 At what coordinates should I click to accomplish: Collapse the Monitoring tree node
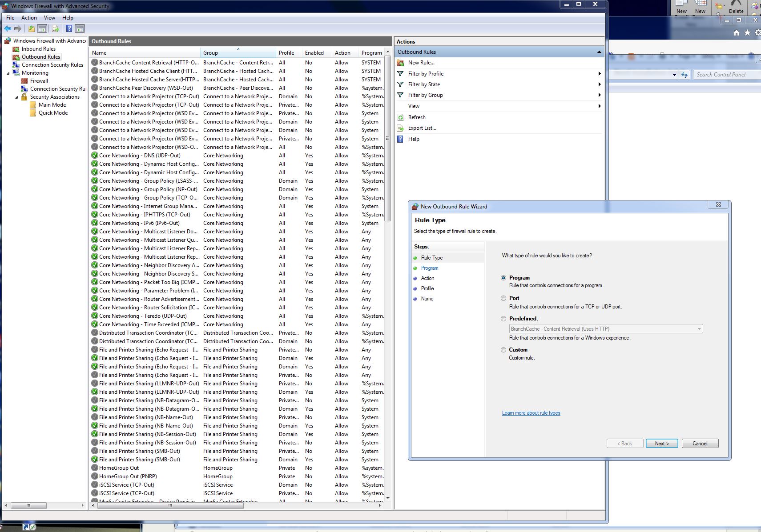[8, 72]
